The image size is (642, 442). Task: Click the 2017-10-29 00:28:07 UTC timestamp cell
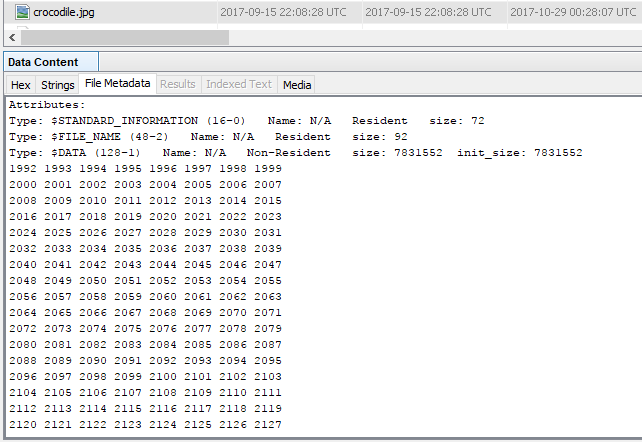pyautogui.click(x=573, y=12)
